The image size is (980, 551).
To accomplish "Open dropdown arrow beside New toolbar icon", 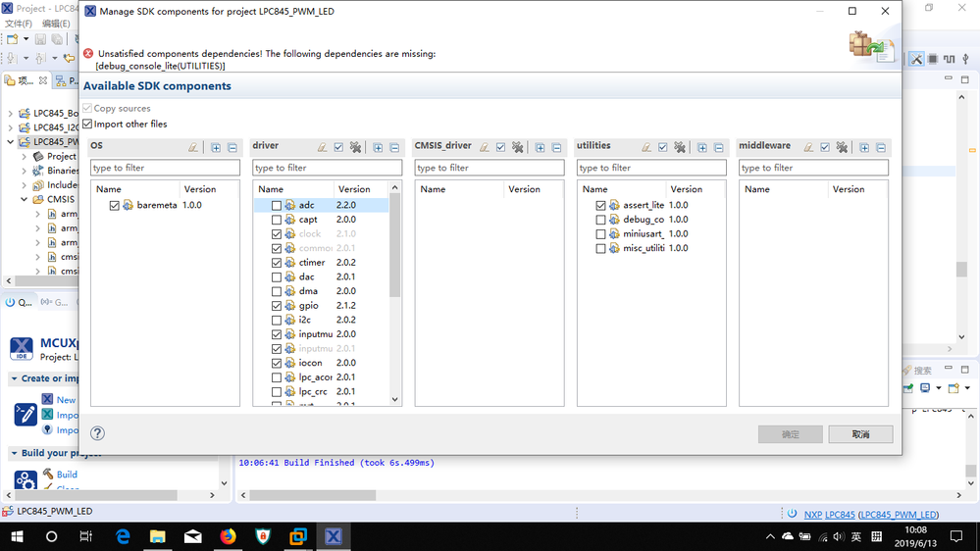I will click(x=26, y=39).
